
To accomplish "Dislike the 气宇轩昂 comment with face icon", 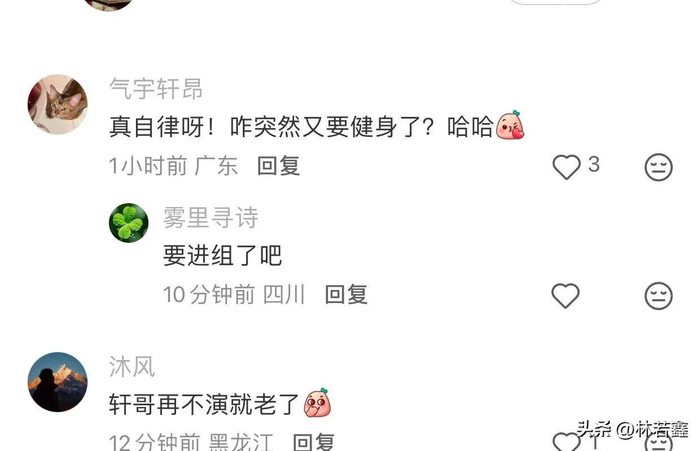I will (x=658, y=167).
